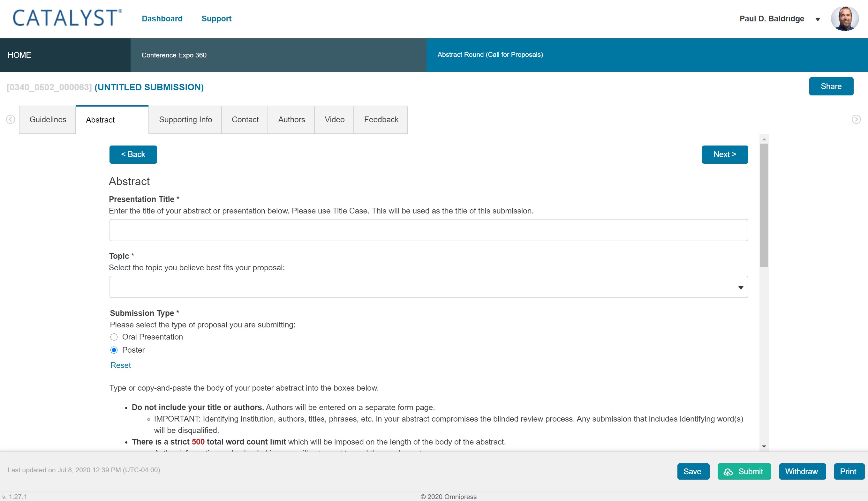Open the Supporting Info tab
This screenshot has width=868, height=501.
click(x=185, y=119)
